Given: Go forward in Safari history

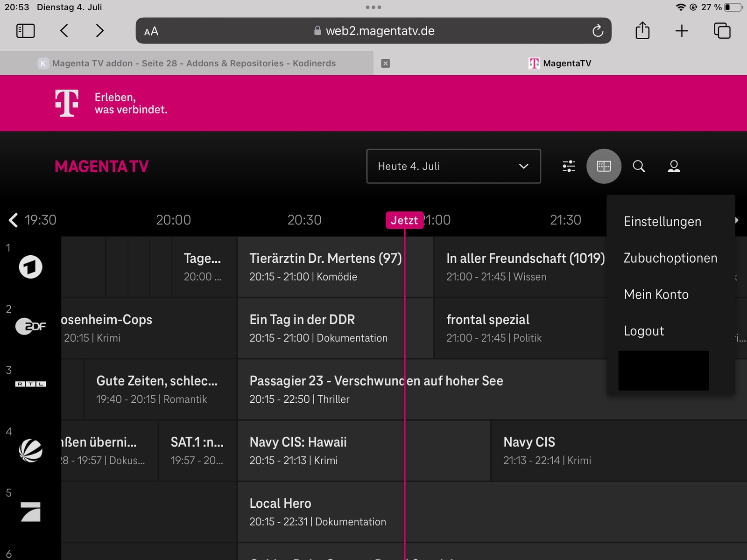Looking at the screenshot, I should (x=99, y=31).
